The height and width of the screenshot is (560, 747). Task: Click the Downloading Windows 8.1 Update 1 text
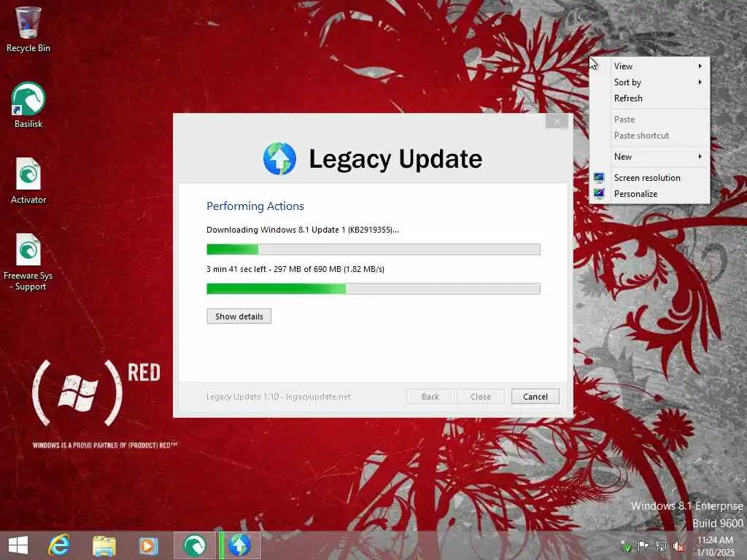pos(303,230)
